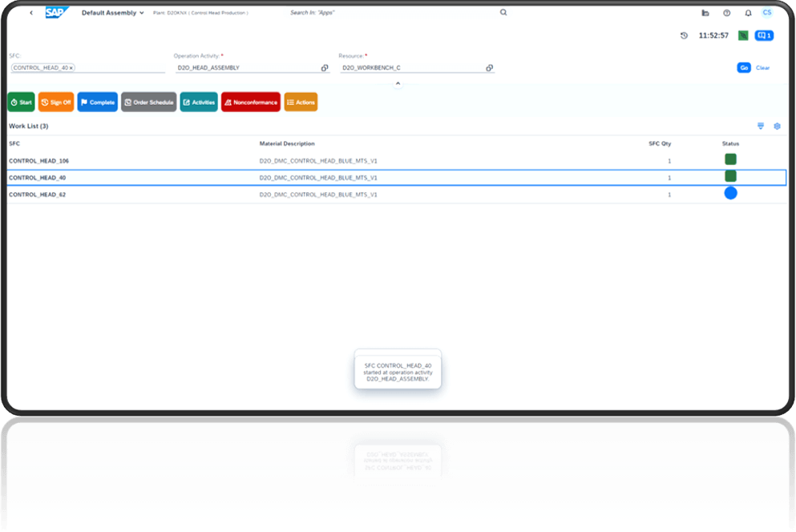Open Work List table settings gear
The width and height of the screenshot is (796, 532).
coord(776,126)
